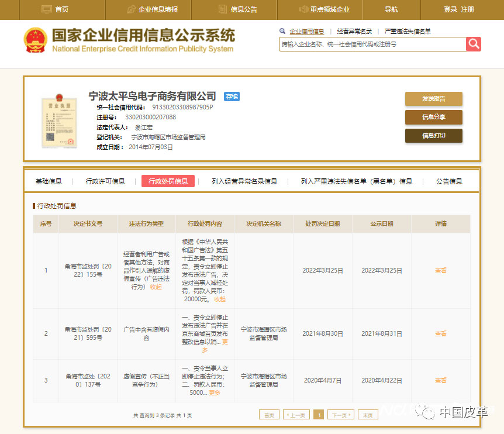Screen dimensions: 504x434
Task: Click the 决定机关名称 column header
Action: click(x=264, y=224)
